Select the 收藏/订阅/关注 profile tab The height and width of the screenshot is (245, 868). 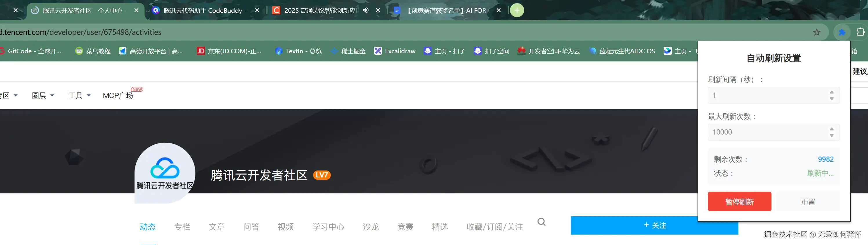click(495, 227)
